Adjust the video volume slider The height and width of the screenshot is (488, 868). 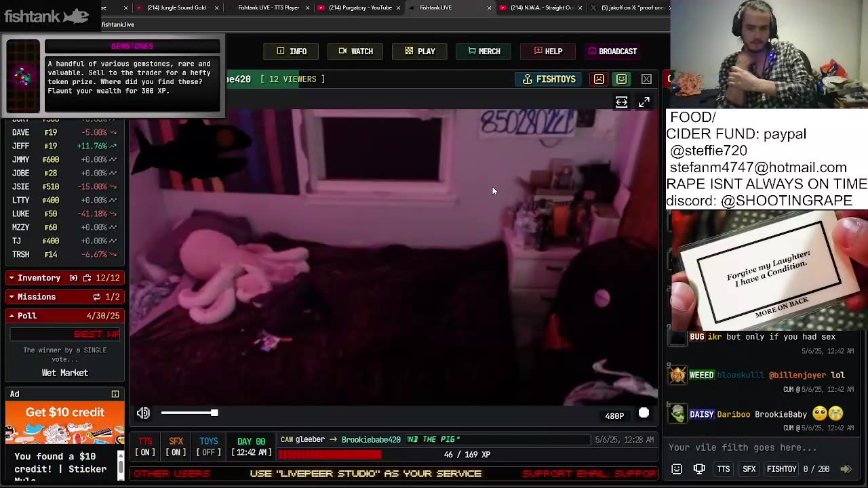pyautogui.click(x=189, y=413)
